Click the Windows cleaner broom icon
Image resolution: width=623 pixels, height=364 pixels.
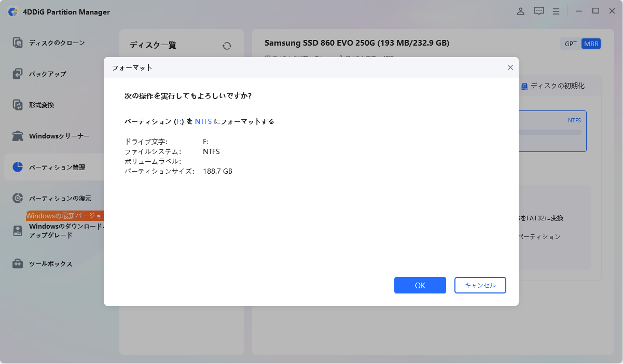click(18, 136)
